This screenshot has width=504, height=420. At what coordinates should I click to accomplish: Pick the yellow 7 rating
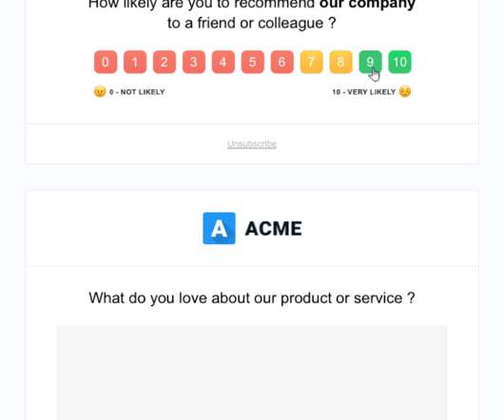pyautogui.click(x=312, y=62)
